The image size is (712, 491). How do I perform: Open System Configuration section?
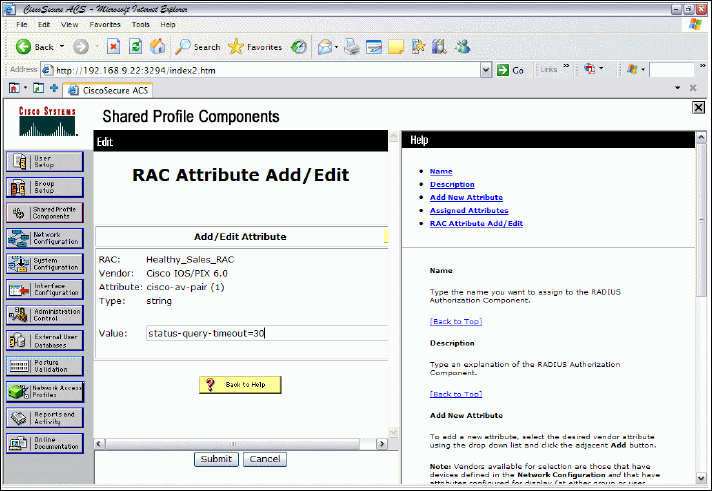coord(45,264)
